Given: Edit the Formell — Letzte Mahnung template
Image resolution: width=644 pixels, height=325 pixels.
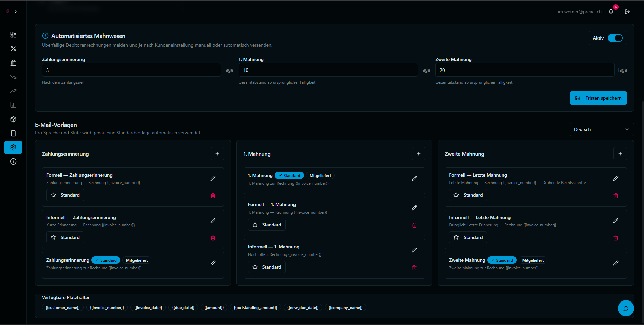Looking at the screenshot, I should pyautogui.click(x=616, y=178).
